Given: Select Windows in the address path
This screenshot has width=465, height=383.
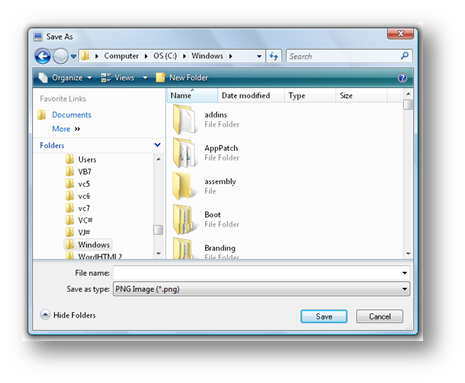Looking at the screenshot, I should 207,56.
